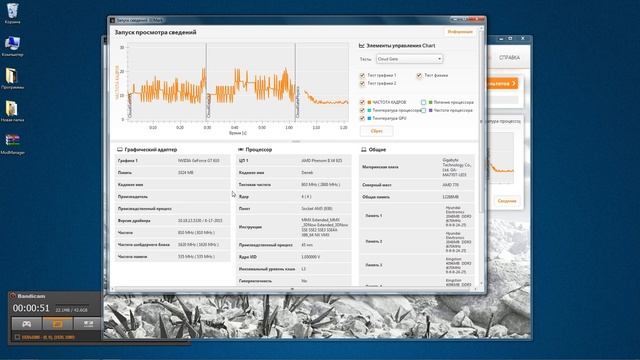Viewport: 640px width, 360px height.
Task: Click the small chart thumbnail in background window
Action: [501, 157]
